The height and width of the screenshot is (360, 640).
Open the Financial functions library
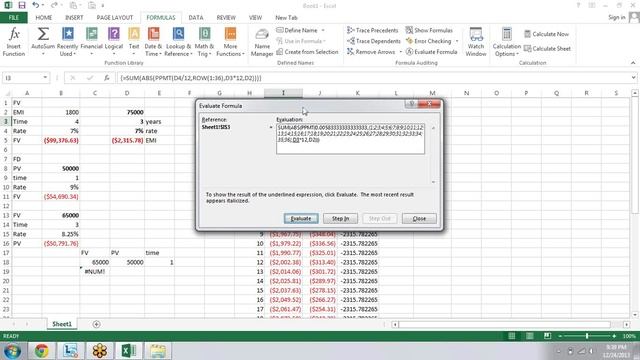[91, 42]
